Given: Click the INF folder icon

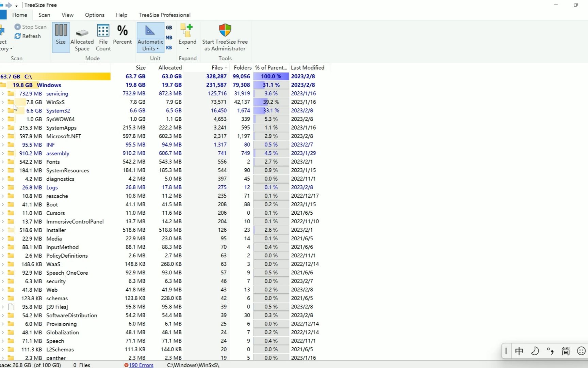Looking at the screenshot, I should (11, 144).
